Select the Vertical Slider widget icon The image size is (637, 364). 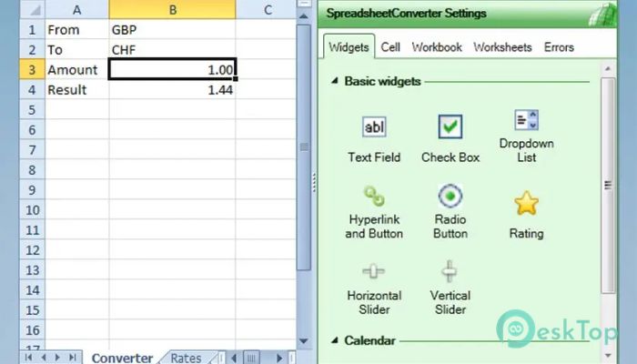(450, 271)
